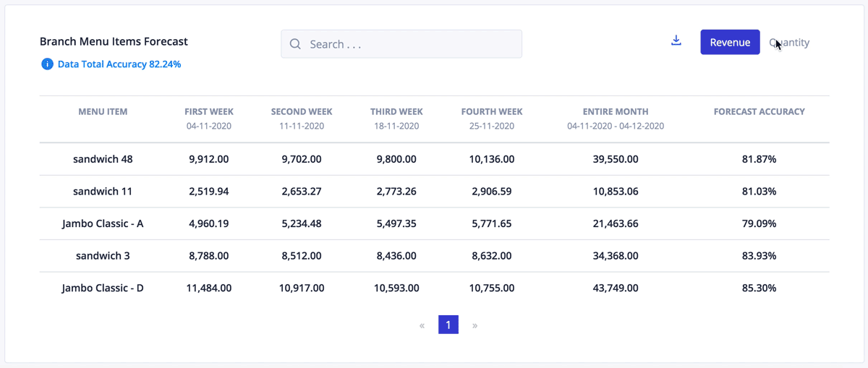Click entire month value 21,463.66
The height and width of the screenshot is (368, 868).
point(616,223)
